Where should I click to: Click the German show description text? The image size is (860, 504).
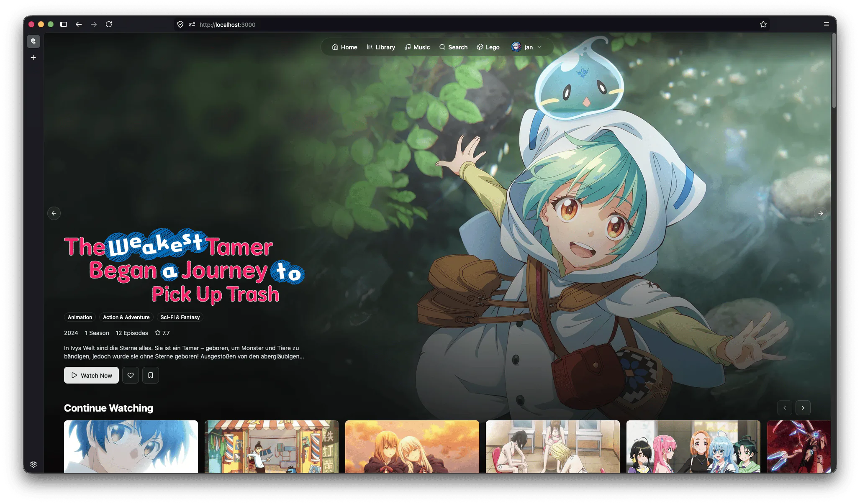point(184,352)
